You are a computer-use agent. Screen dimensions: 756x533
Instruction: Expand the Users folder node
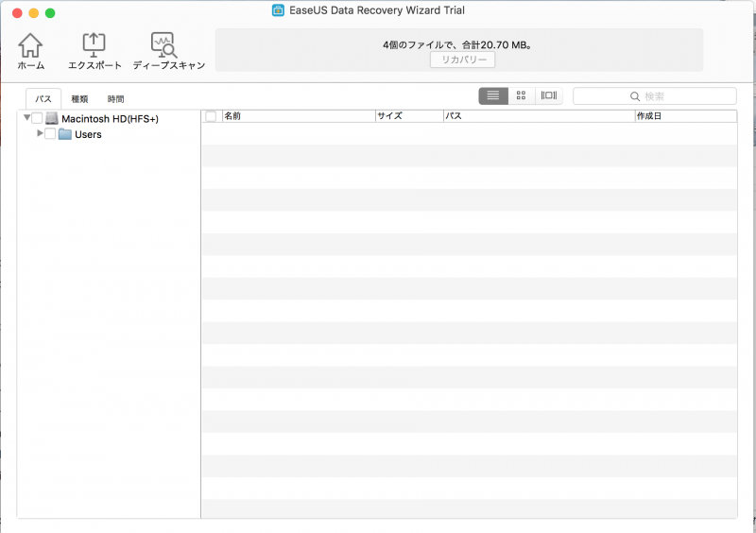[40, 133]
